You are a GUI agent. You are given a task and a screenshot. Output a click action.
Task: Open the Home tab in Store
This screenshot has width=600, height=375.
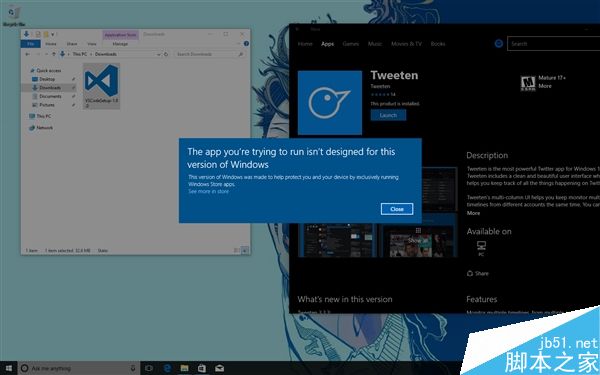pos(305,44)
